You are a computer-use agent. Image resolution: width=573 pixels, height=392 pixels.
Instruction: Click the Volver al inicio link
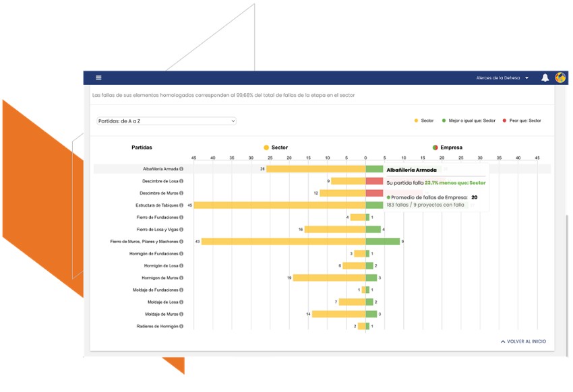tap(526, 341)
